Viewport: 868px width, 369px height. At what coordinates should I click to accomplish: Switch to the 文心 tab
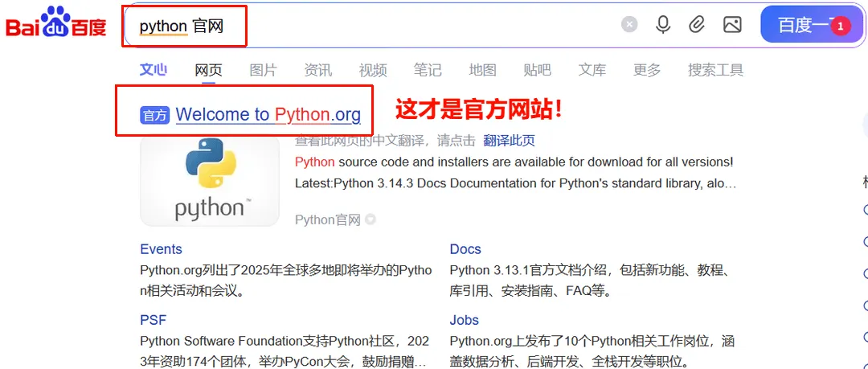[154, 70]
